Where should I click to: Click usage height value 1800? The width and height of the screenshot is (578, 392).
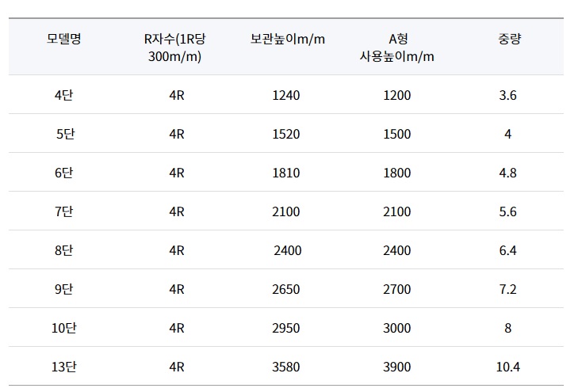pyautogui.click(x=396, y=173)
